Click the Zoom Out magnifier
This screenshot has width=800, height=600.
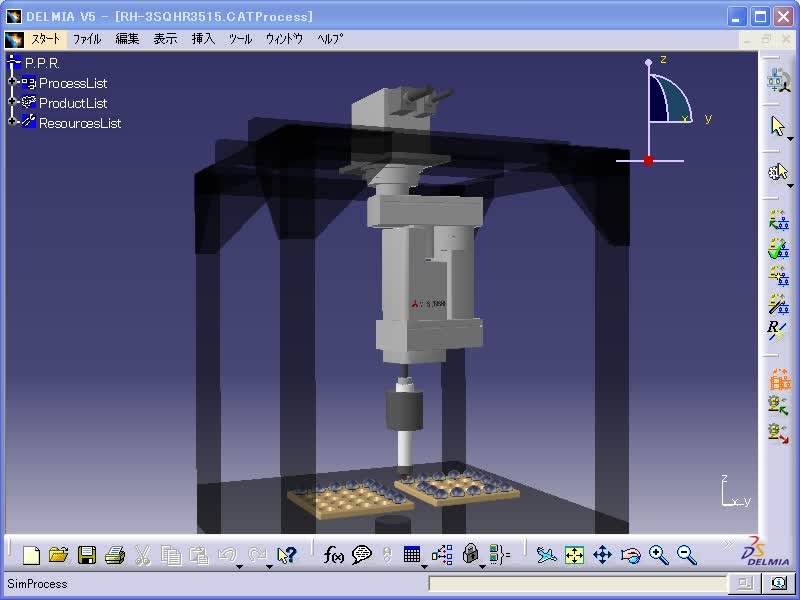pyautogui.click(x=686, y=555)
